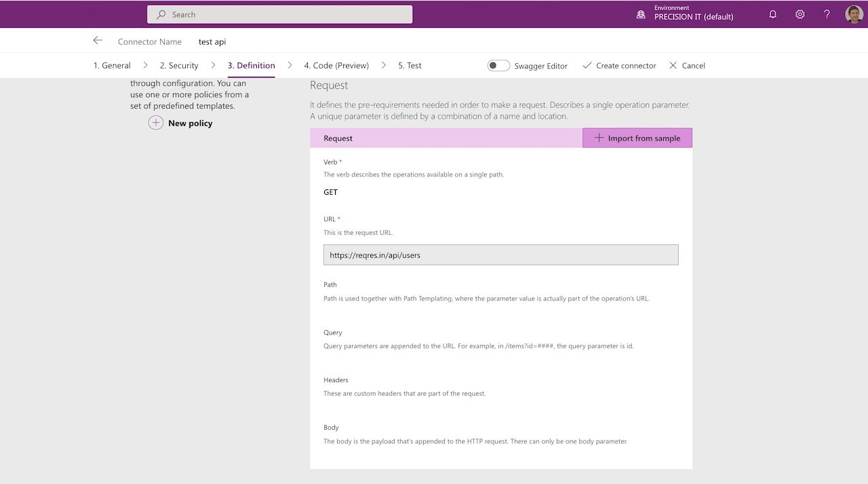Click the Verb field label
The width and height of the screenshot is (868, 484).
pos(331,162)
